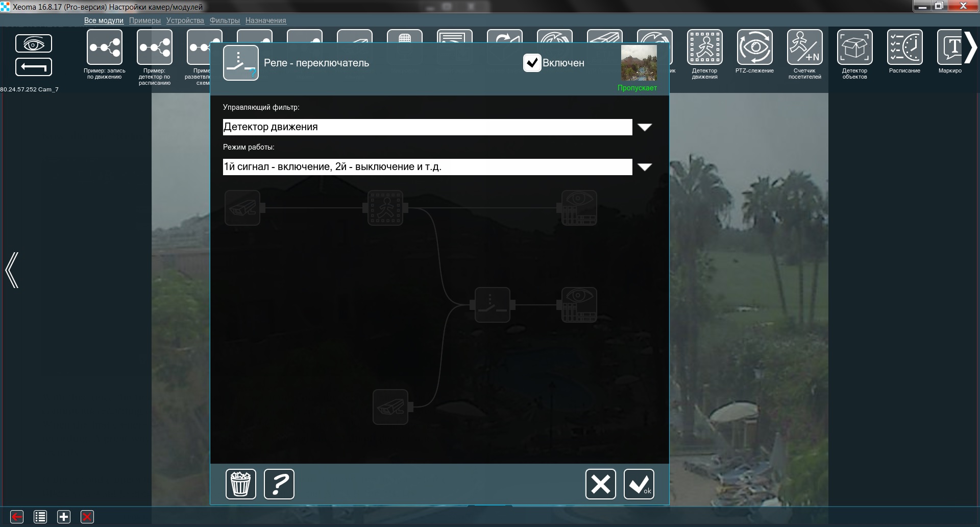This screenshot has height=527, width=980.
Task: Expand the Режим работы dropdown arrow
Action: (x=645, y=167)
